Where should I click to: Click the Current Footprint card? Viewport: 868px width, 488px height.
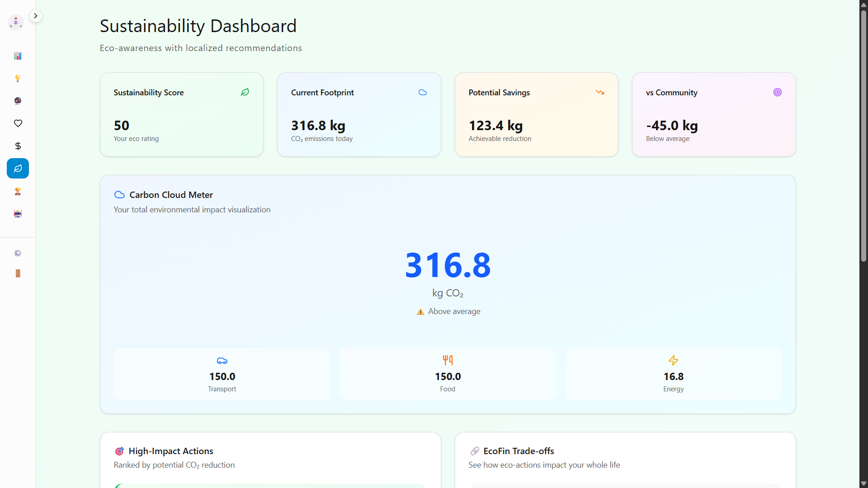point(359,115)
